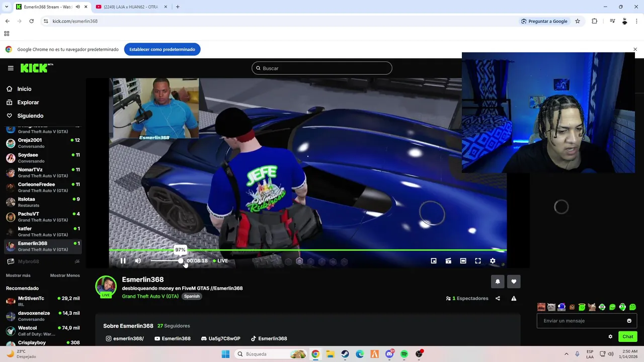Viewport: 644px width, 362px height.
Task: Adjust the player volume slider knob
Action: [x=181, y=261]
